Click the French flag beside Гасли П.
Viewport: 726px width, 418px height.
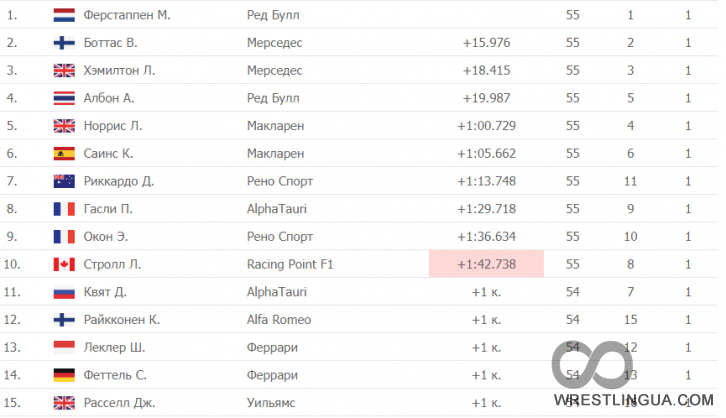click(x=64, y=209)
